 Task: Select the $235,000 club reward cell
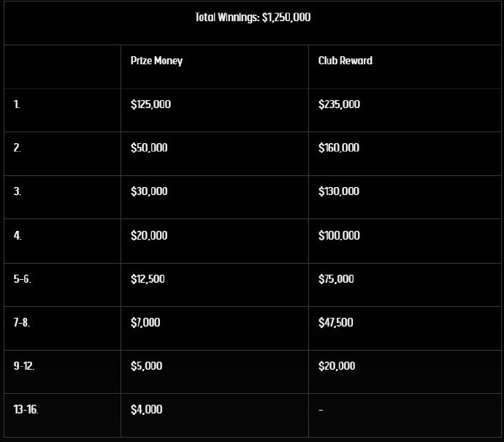pos(339,104)
